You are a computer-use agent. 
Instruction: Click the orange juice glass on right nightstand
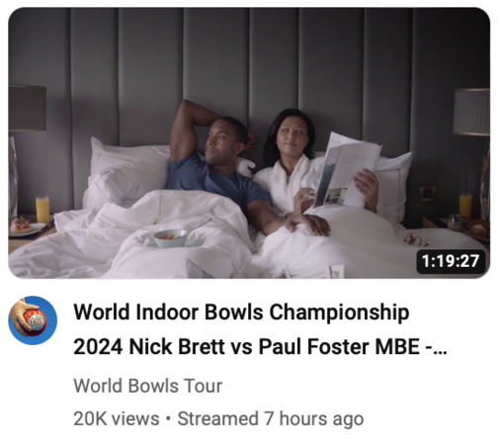(464, 206)
